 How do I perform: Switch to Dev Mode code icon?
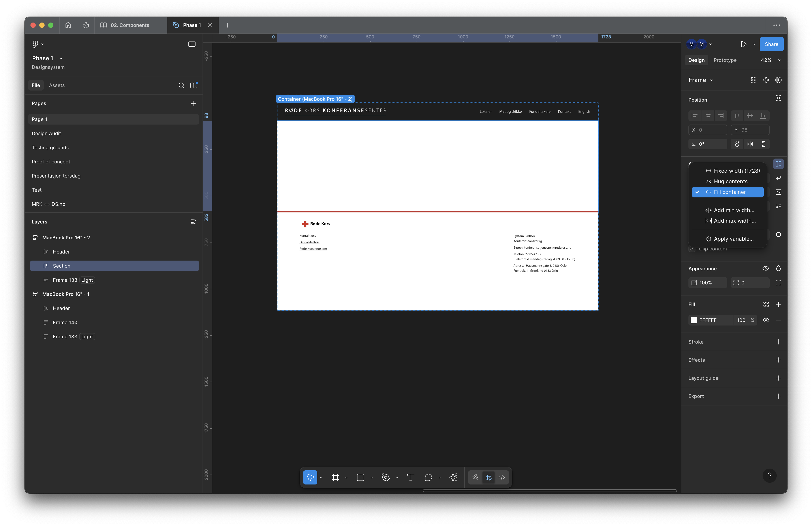(x=502, y=478)
